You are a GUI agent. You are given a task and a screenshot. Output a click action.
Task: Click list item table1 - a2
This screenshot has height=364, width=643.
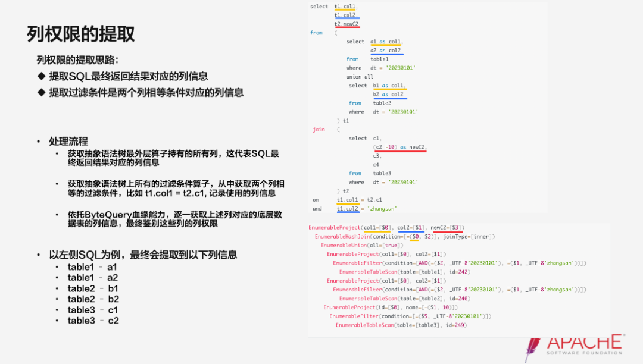click(x=93, y=278)
